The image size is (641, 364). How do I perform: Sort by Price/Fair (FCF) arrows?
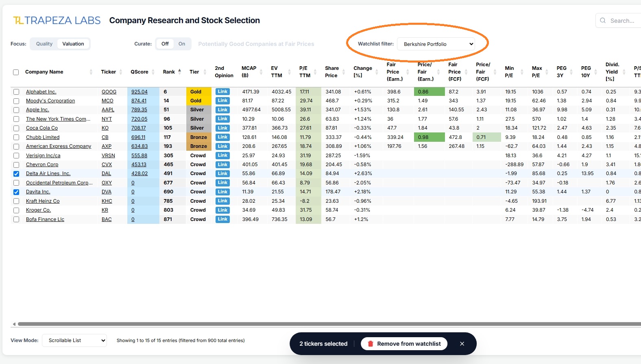click(495, 72)
